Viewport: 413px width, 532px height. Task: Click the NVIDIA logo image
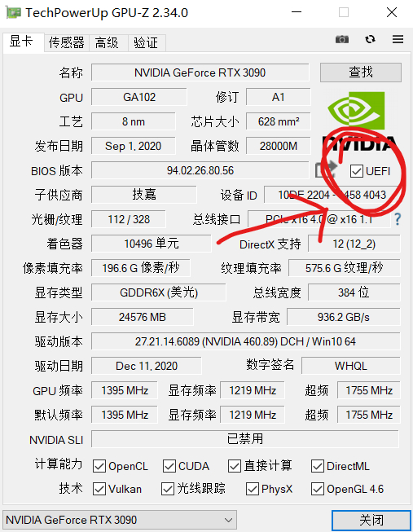tap(360, 121)
